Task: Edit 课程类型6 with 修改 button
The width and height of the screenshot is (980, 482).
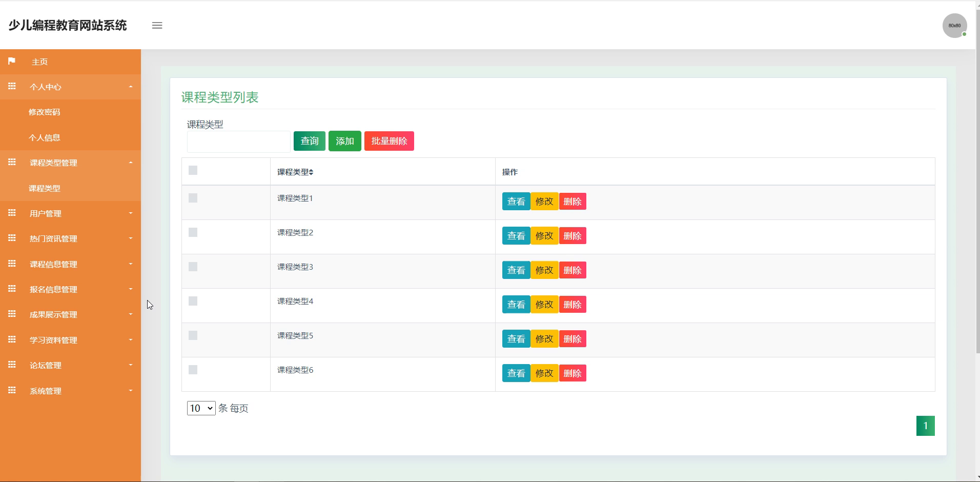Action: pyautogui.click(x=544, y=373)
